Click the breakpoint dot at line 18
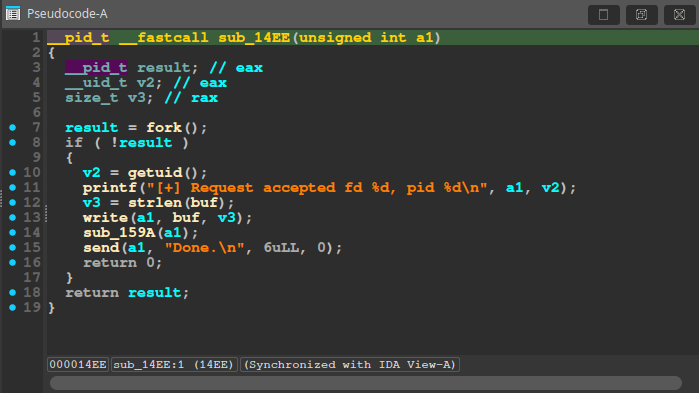This screenshot has width=699, height=393. [12, 292]
